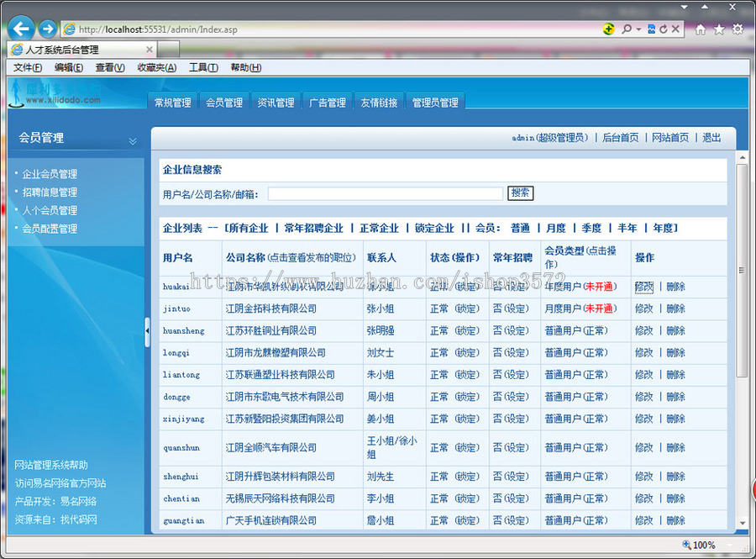Filter list by 锁定企业
This screenshot has height=559, width=756.
(x=434, y=228)
